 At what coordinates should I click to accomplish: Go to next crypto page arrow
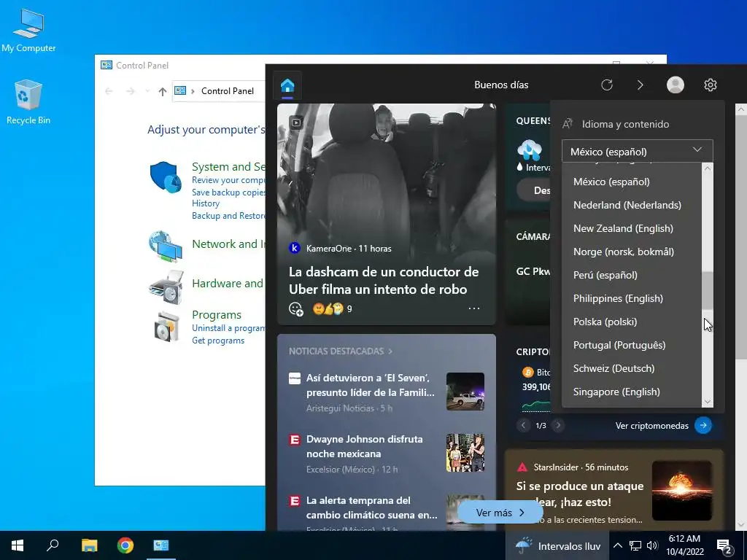pyautogui.click(x=558, y=425)
